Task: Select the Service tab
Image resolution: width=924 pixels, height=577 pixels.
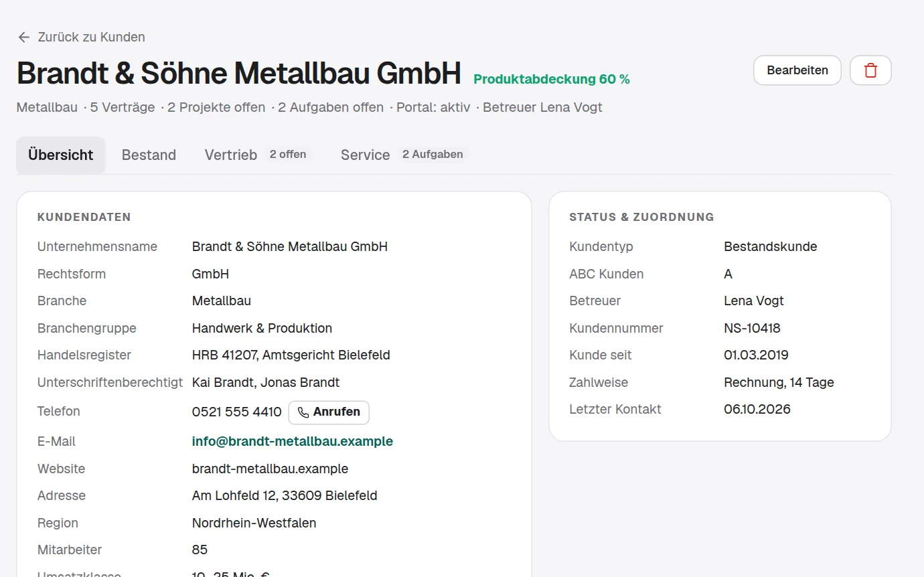Action: (x=404, y=155)
